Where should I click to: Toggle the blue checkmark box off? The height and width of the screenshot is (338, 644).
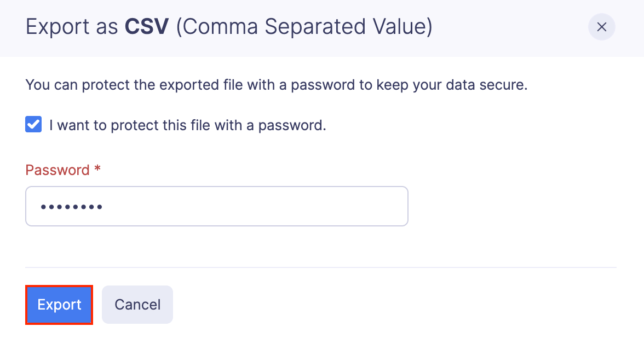33,125
